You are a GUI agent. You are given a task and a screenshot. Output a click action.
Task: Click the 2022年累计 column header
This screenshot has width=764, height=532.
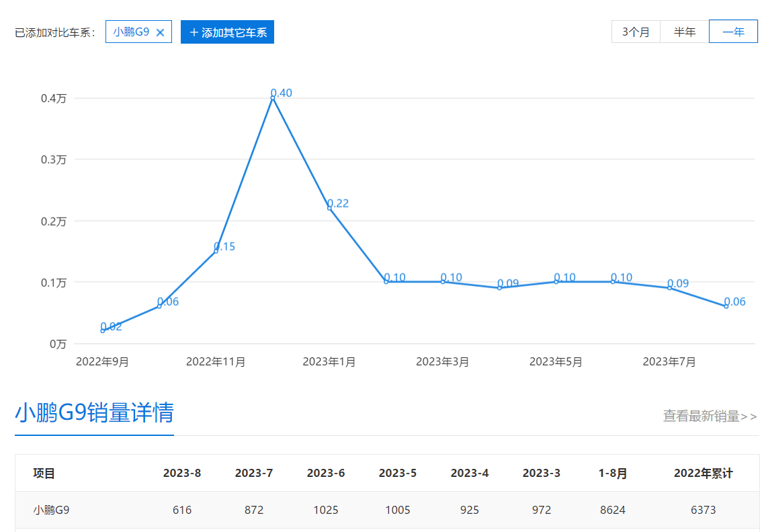(703, 473)
